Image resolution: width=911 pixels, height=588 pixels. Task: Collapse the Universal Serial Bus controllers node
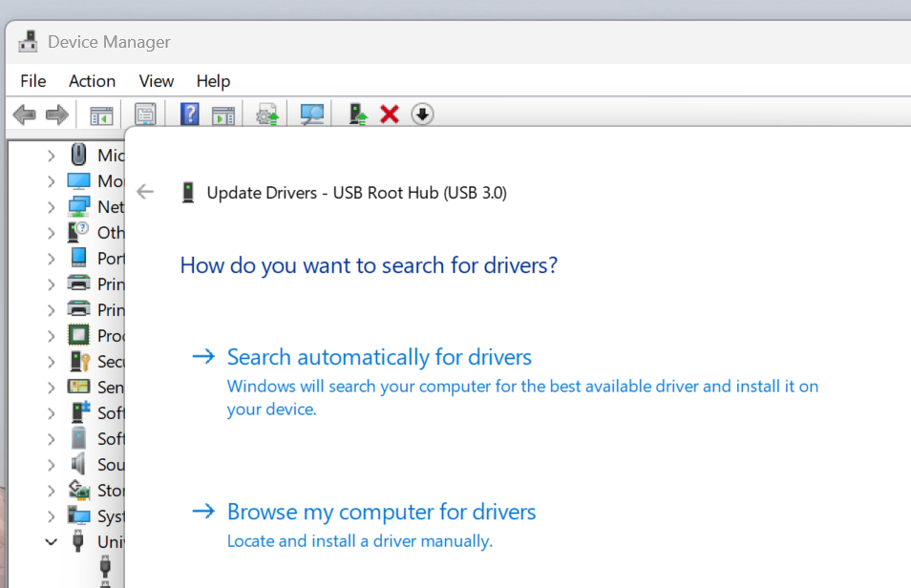click(x=51, y=541)
